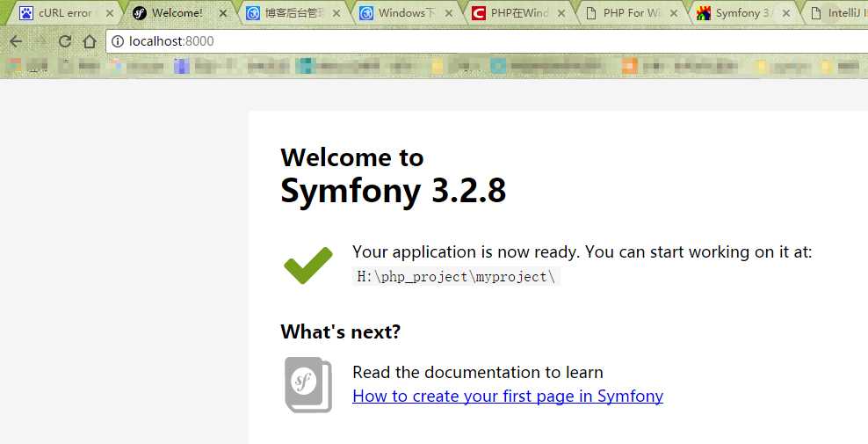The image size is (868, 444).
Task: Switch to the cURL error tab
Action: [x=65, y=13]
